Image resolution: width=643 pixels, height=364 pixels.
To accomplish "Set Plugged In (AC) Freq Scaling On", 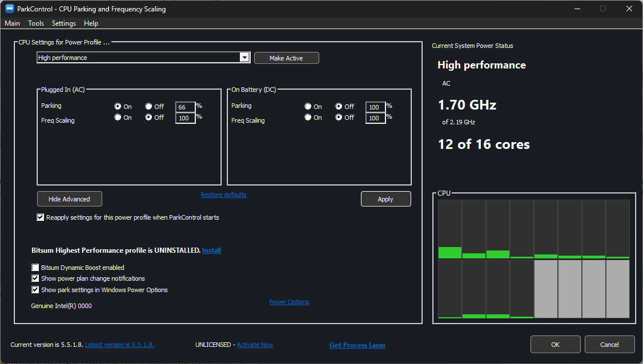I will pos(118,117).
